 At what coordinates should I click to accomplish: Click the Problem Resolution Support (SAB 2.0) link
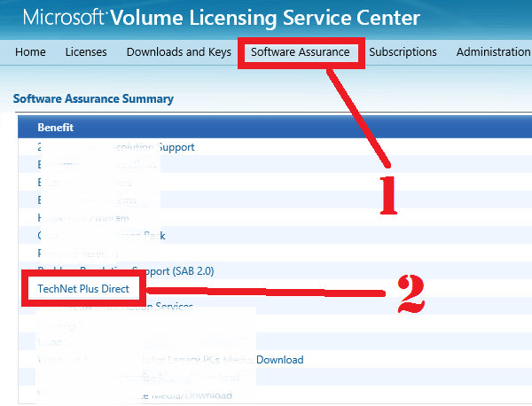pos(126,271)
